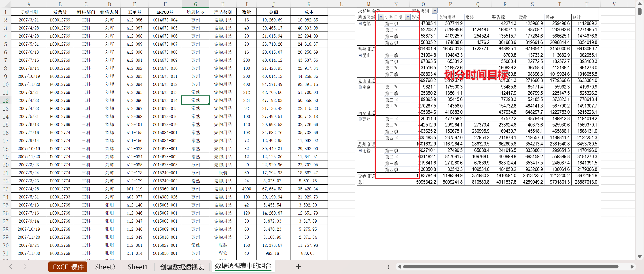Viewport: 644px width, 274px height.
Task: Click the add new sheet plus icon
Action: [x=298, y=266]
